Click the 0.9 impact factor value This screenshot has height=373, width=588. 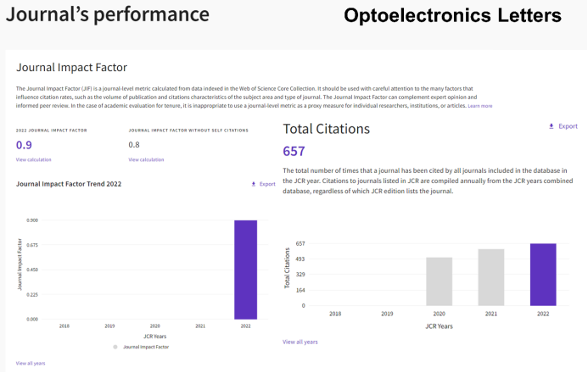tap(24, 145)
